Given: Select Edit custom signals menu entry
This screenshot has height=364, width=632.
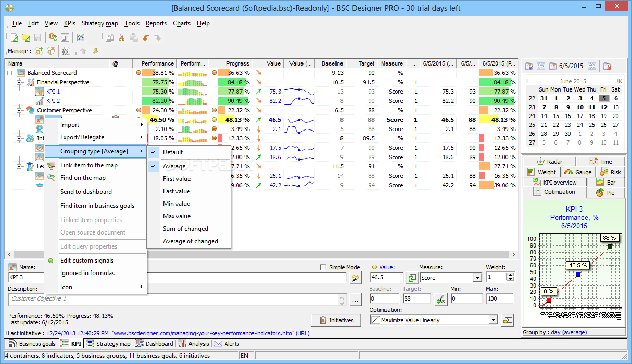Looking at the screenshot, I should pos(96,261).
